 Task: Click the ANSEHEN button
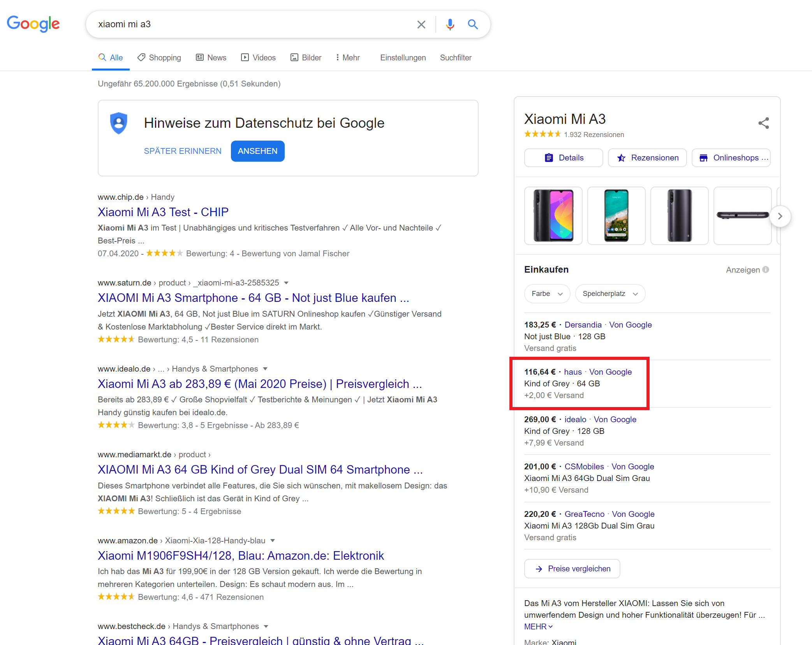258,151
